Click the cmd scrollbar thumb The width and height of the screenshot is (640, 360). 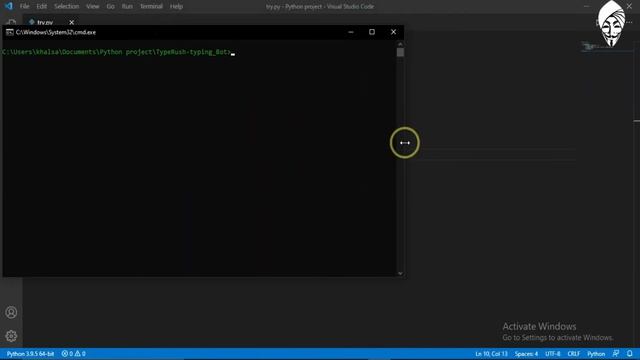(x=400, y=52)
